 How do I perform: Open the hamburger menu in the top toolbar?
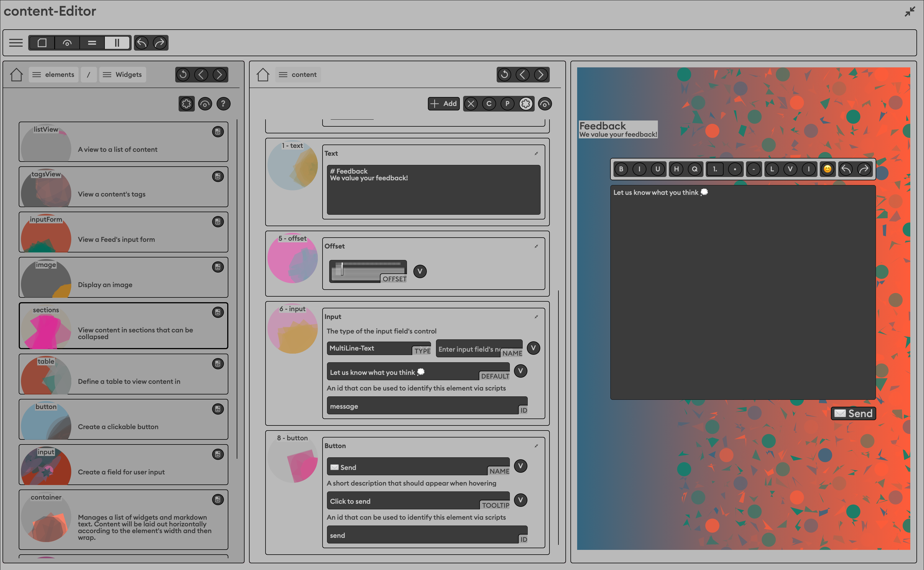click(x=16, y=42)
